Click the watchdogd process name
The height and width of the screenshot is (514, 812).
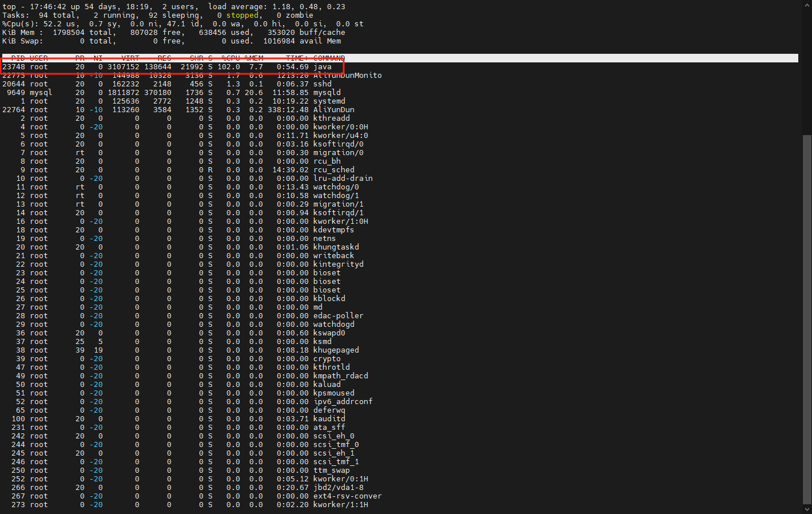334,325
